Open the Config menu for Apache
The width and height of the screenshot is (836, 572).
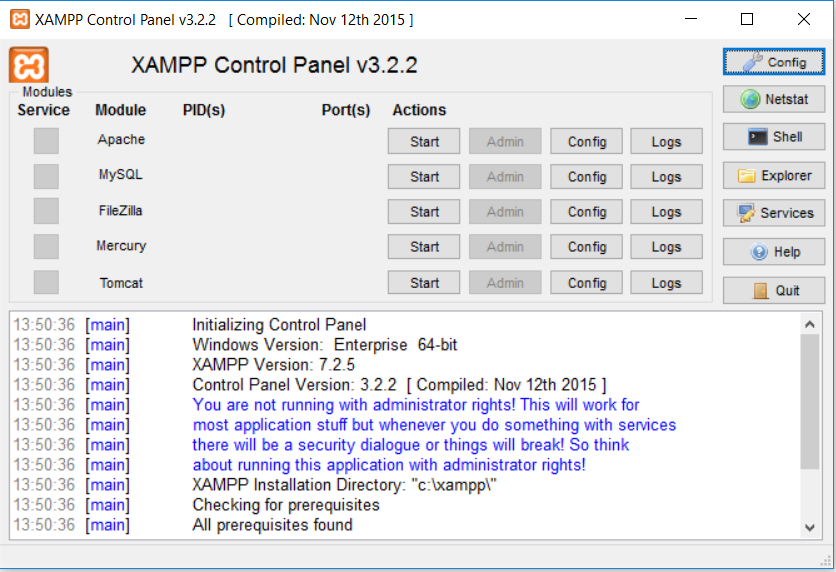click(586, 142)
